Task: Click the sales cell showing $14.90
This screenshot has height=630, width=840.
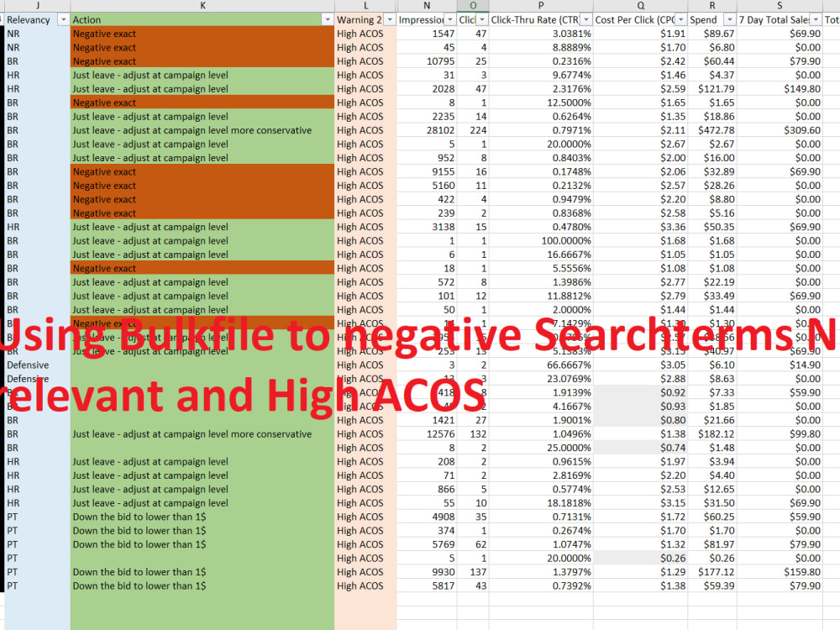Action: point(780,365)
